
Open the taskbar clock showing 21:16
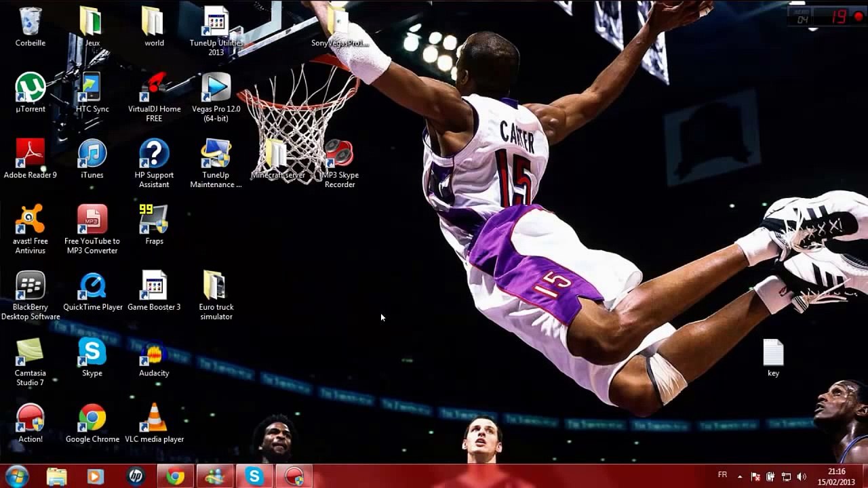pos(837,476)
